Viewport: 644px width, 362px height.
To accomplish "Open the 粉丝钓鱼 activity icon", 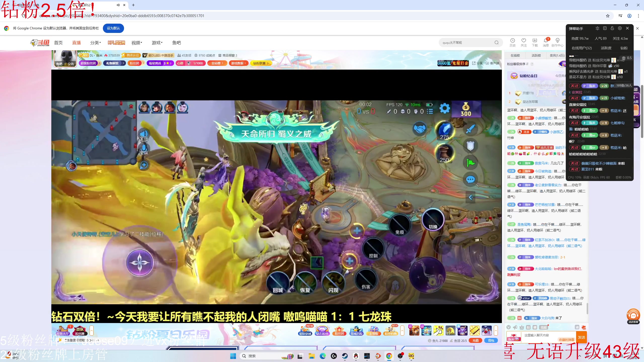I will [x=391, y=330].
